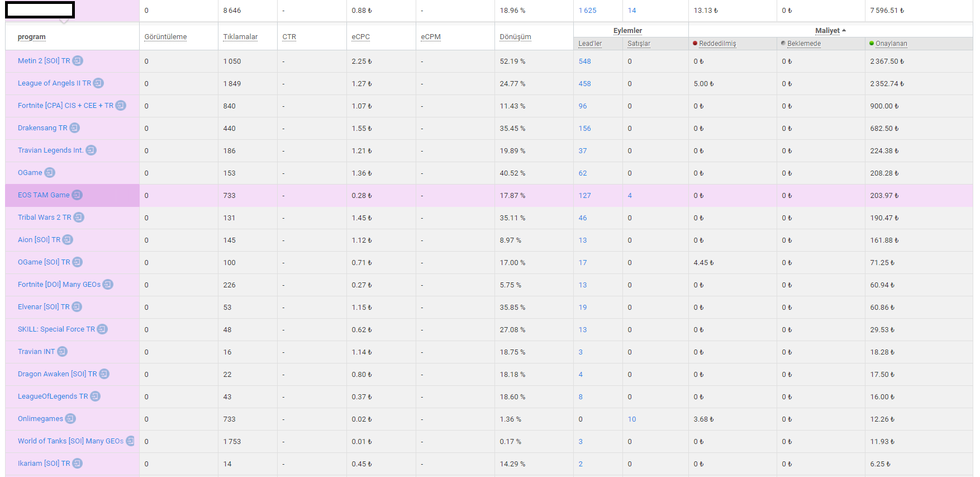Image resolution: width=980 pixels, height=477 pixels.
Task: Open the icon beside EOS TAM Game
Action: [77, 195]
